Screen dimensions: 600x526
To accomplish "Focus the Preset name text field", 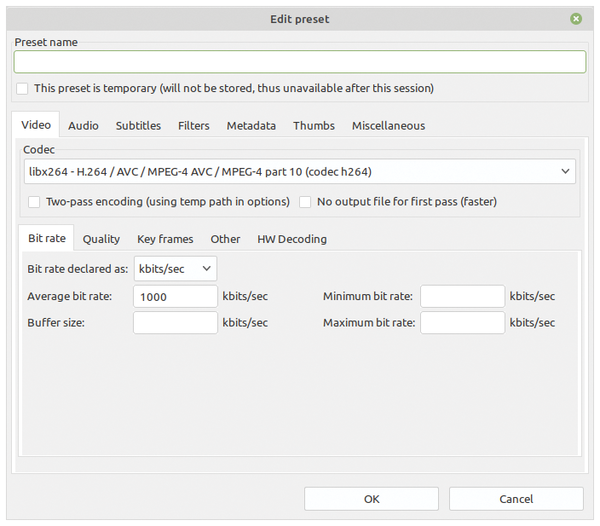I will 300,62.
